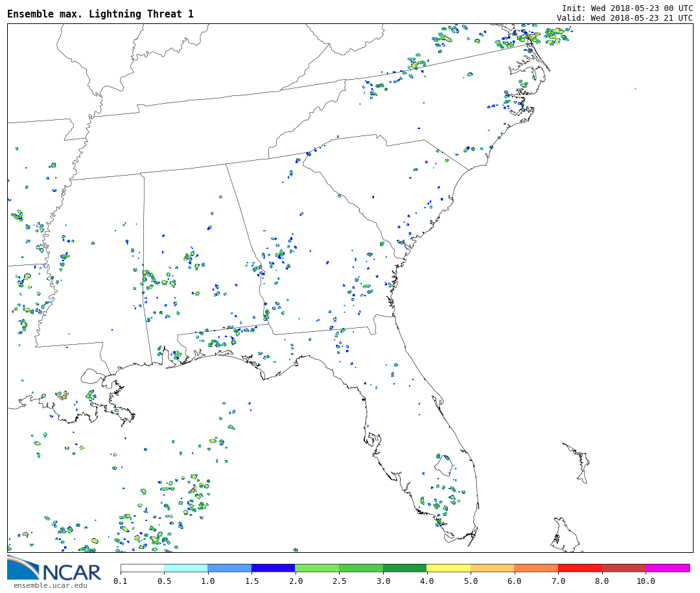Image resolution: width=700 pixels, height=593 pixels.
Task: Click the 0.1 color bar tick label
Action: (x=121, y=581)
